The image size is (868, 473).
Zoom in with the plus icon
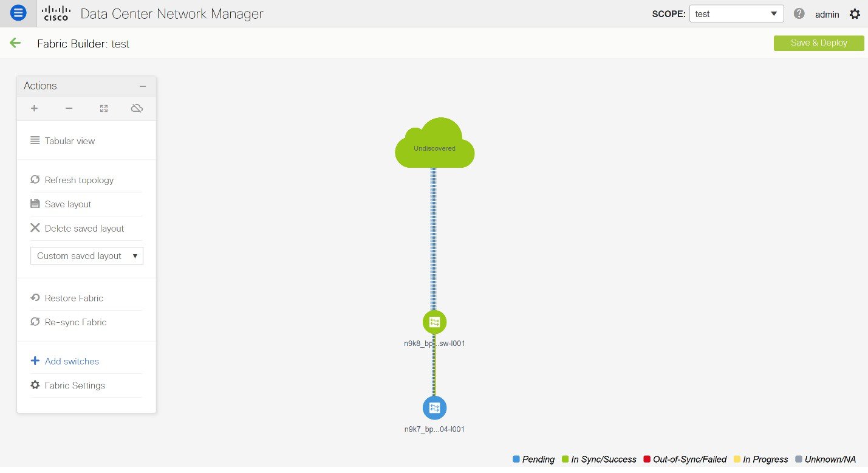coord(34,108)
